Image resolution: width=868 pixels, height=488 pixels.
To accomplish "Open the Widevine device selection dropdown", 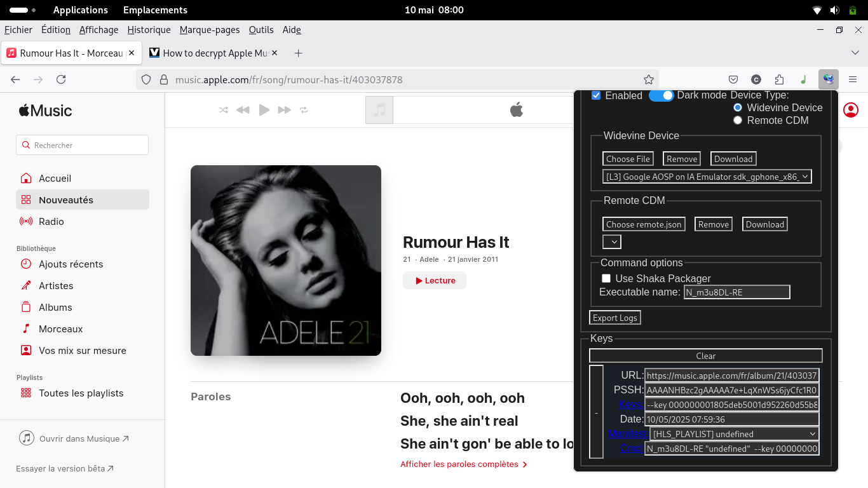I will (x=707, y=177).
